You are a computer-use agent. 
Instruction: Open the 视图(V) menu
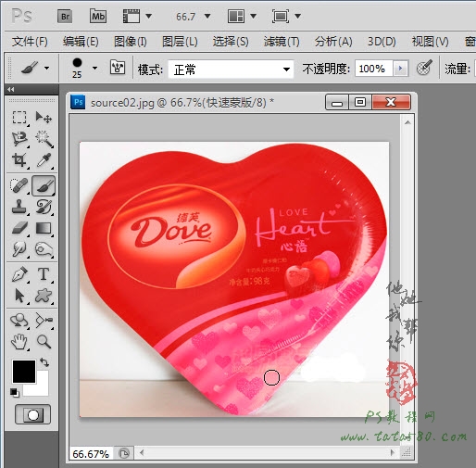pos(430,42)
